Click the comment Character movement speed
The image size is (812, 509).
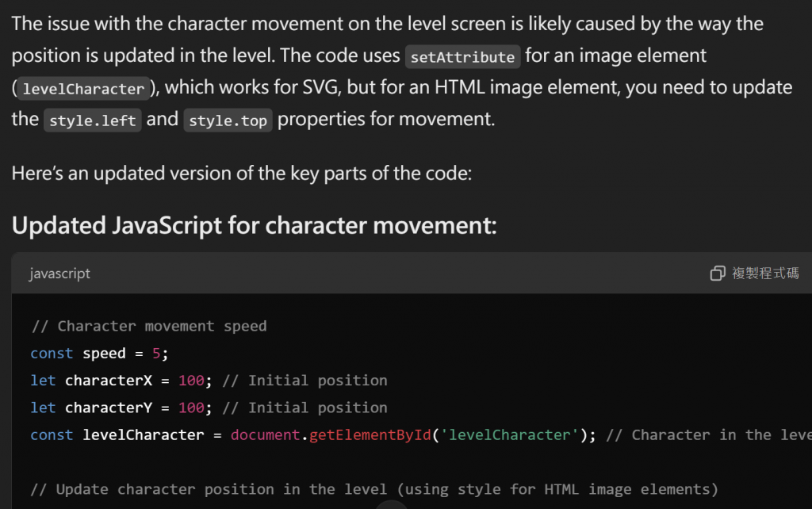point(149,326)
